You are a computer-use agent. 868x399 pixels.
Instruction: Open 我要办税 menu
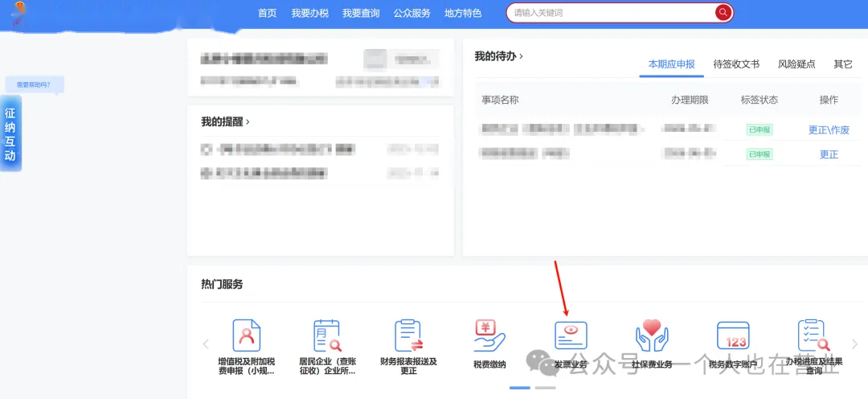[310, 14]
